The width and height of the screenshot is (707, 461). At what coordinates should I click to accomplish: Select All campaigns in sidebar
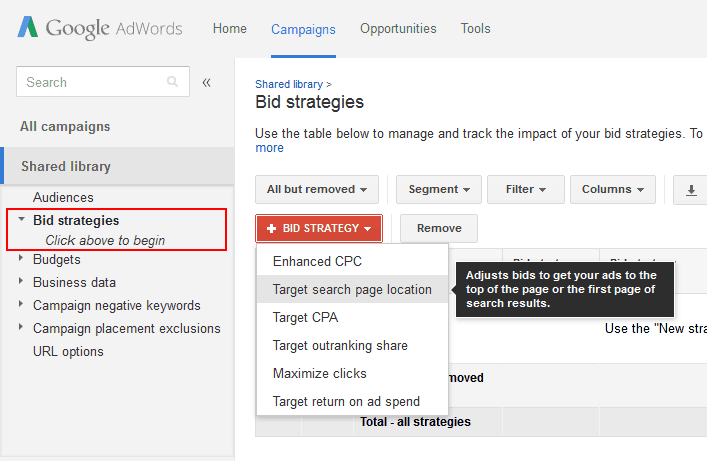pos(65,127)
